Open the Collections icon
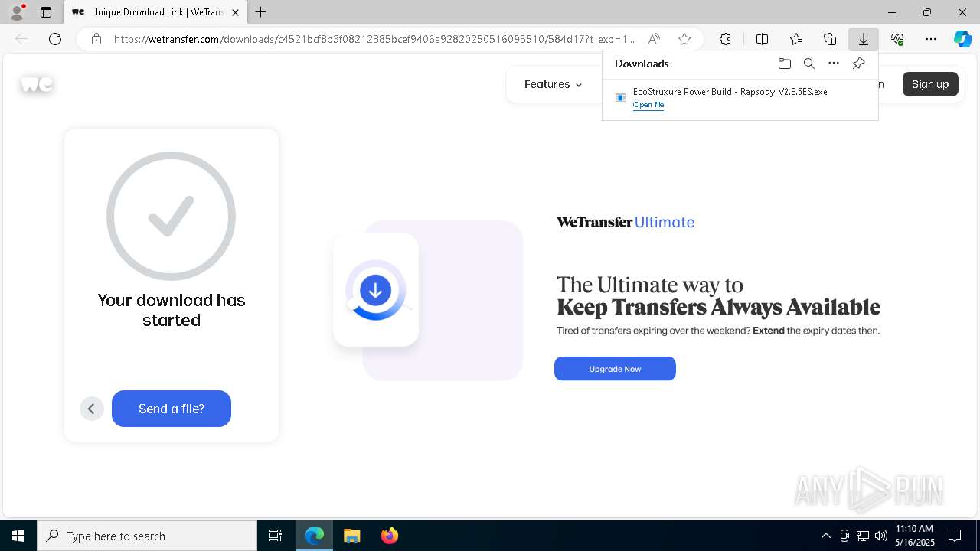980x551 pixels. pos(830,39)
